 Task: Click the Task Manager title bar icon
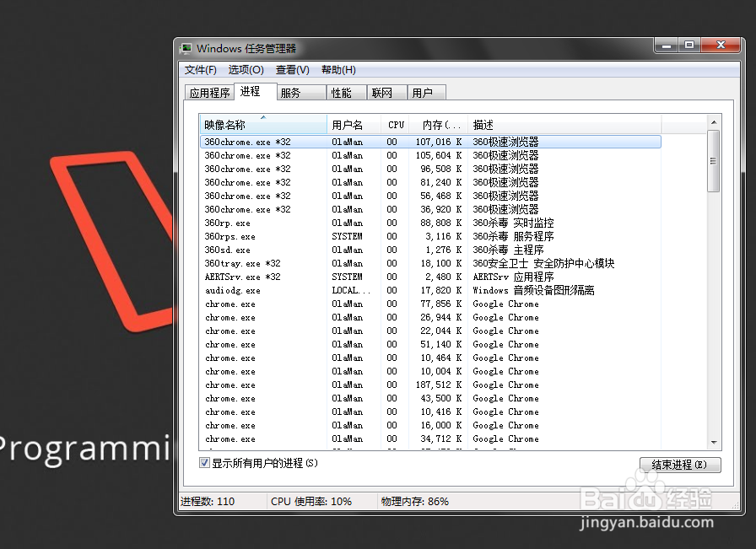[186, 48]
